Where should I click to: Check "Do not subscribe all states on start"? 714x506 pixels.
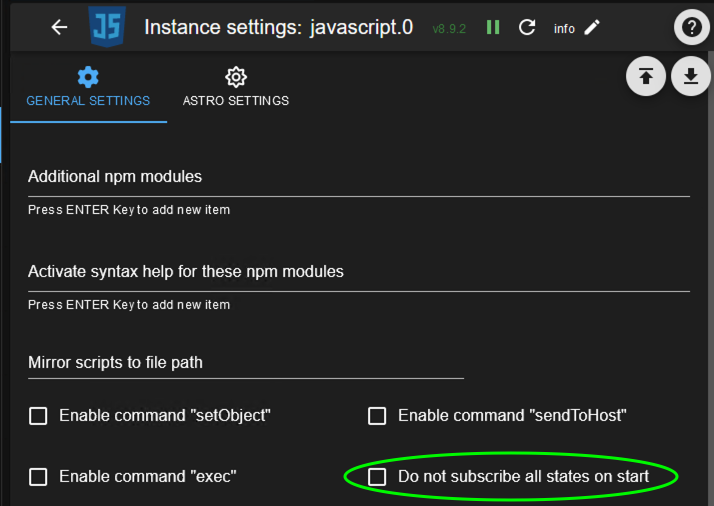tap(377, 477)
